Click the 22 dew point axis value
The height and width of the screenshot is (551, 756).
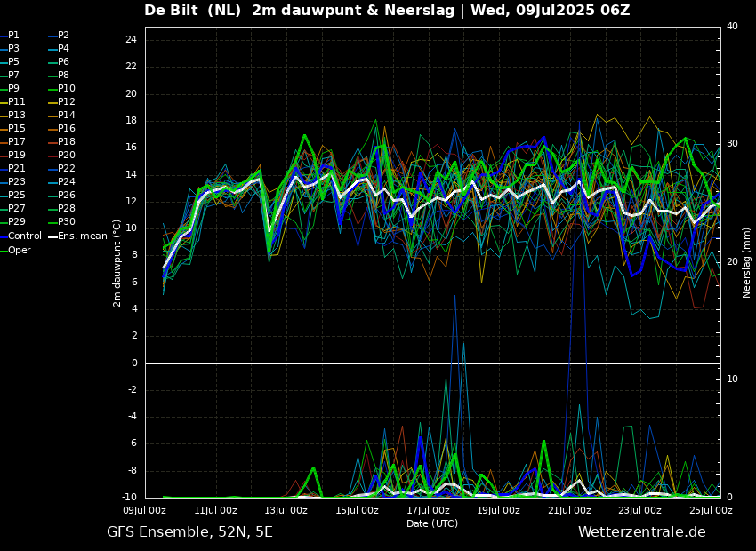click(x=131, y=67)
